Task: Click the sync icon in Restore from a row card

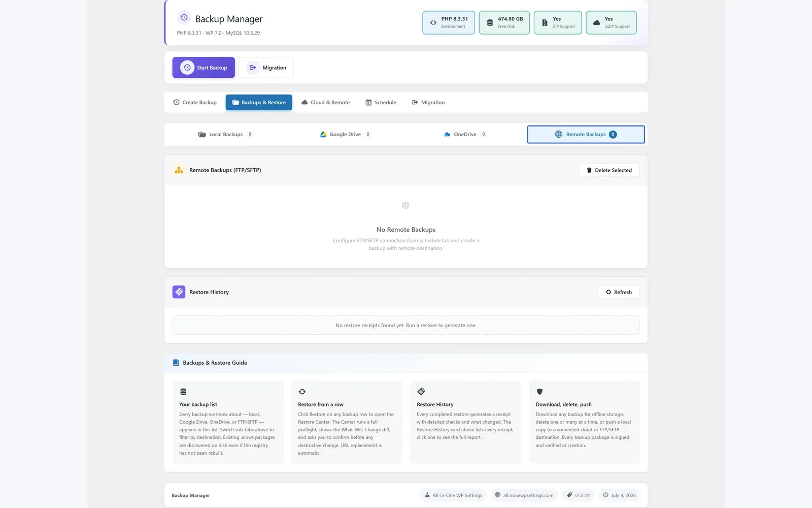Action: coord(302,392)
